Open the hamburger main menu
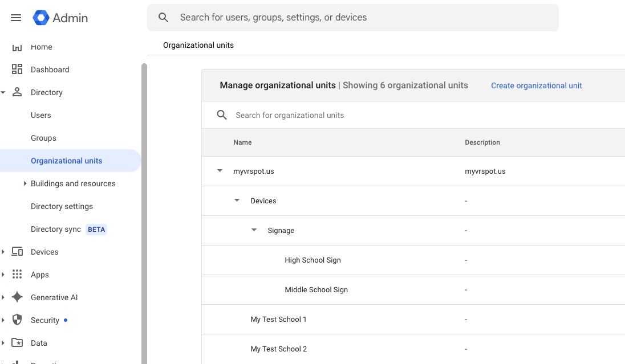Viewport: 625px width, 364px height. point(16,18)
